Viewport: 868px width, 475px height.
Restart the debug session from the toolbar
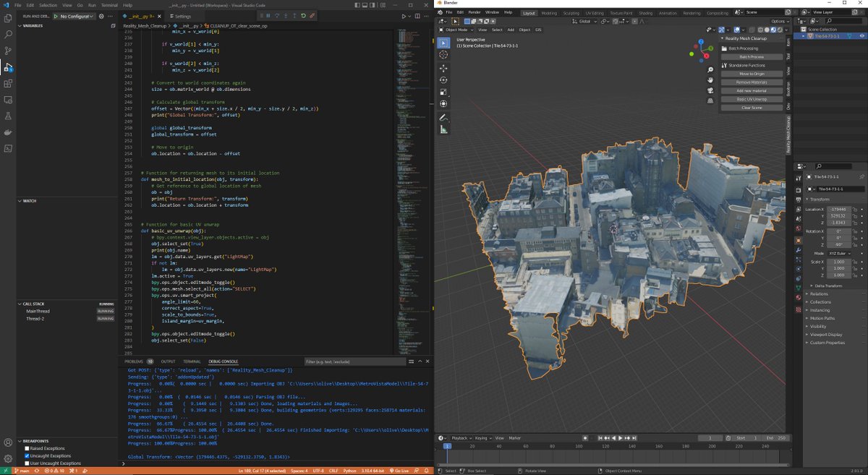click(303, 15)
